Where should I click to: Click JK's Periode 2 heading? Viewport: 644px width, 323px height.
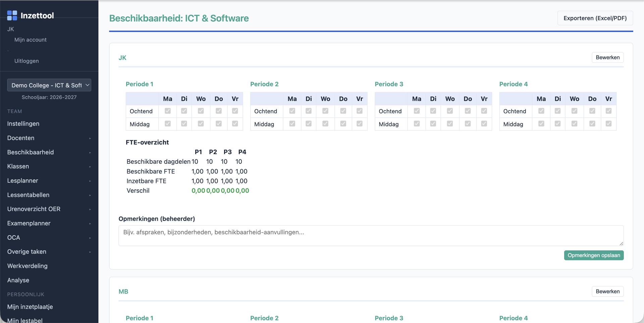click(x=264, y=84)
